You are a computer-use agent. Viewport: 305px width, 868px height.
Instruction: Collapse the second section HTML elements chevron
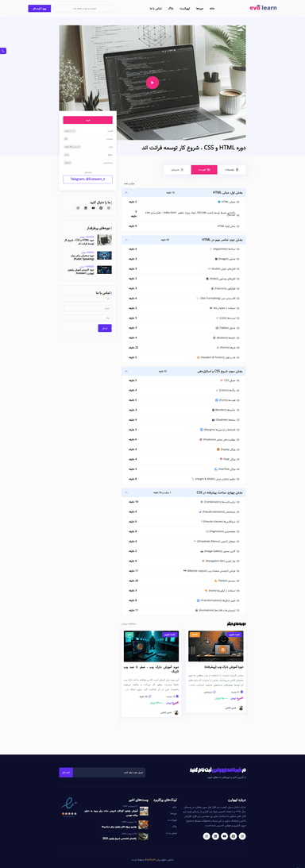[126, 240]
